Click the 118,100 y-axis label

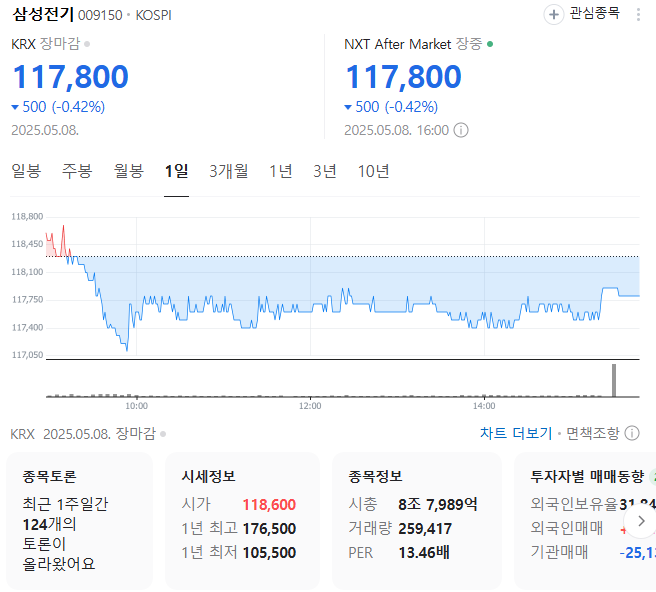pos(27,272)
